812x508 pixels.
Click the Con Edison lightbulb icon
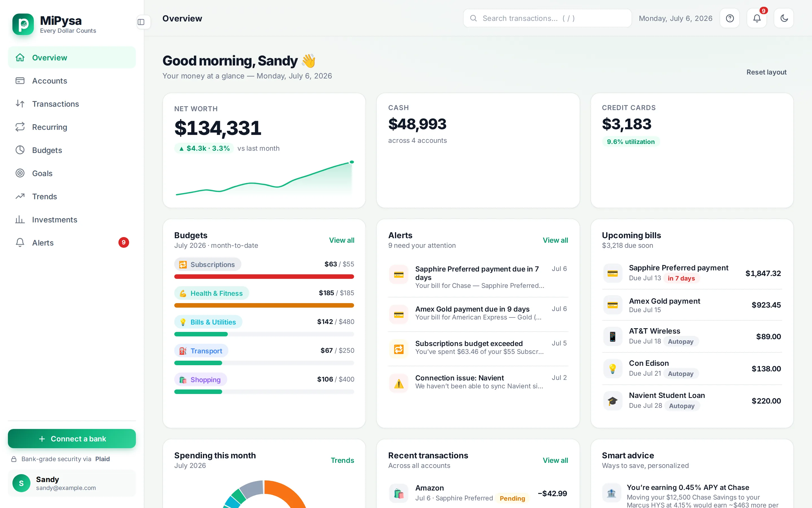click(613, 369)
